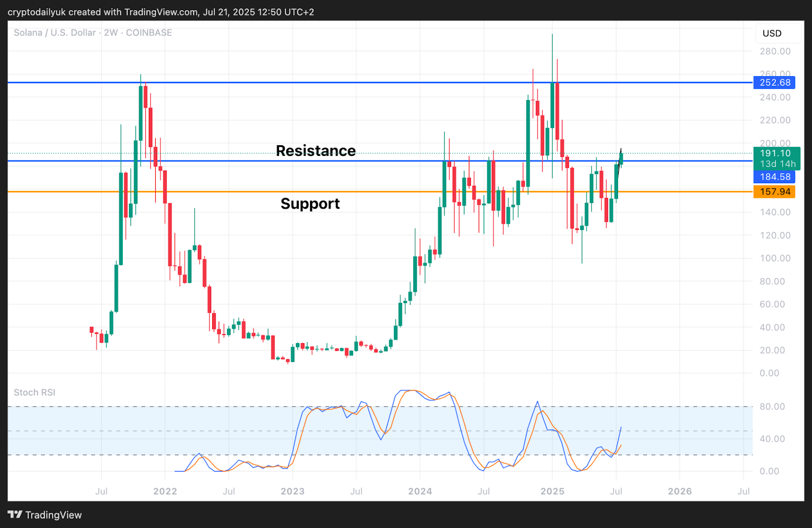812x528 pixels.
Task: Click the 2026 time axis label
Action: pos(680,491)
